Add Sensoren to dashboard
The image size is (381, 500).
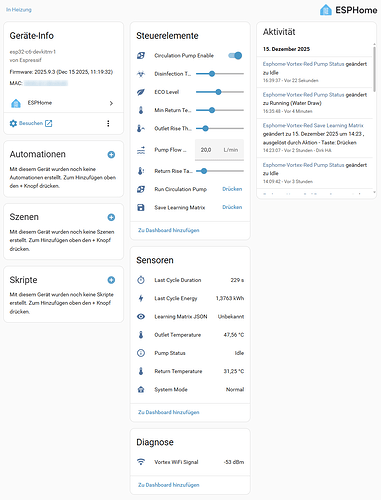click(x=169, y=412)
